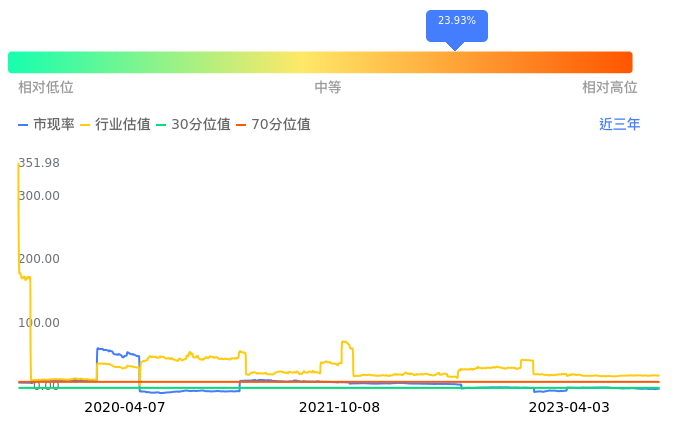The width and height of the screenshot is (686, 442).
Task: Select the 相对高位 label
Action: (x=610, y=88)
